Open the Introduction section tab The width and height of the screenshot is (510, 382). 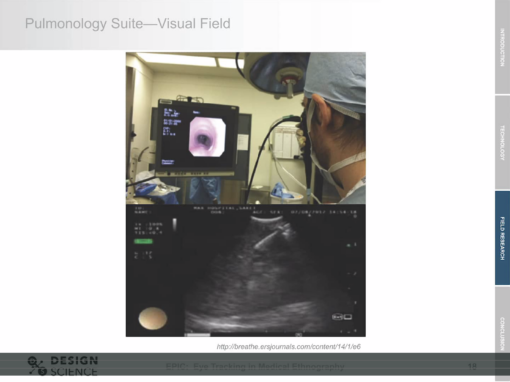[x=502, y=47]
